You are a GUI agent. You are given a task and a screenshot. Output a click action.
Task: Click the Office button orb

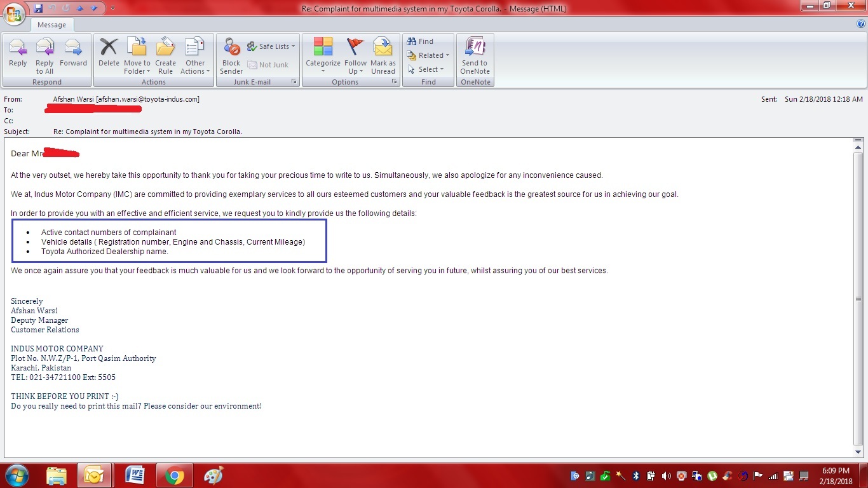click(14, 13)
